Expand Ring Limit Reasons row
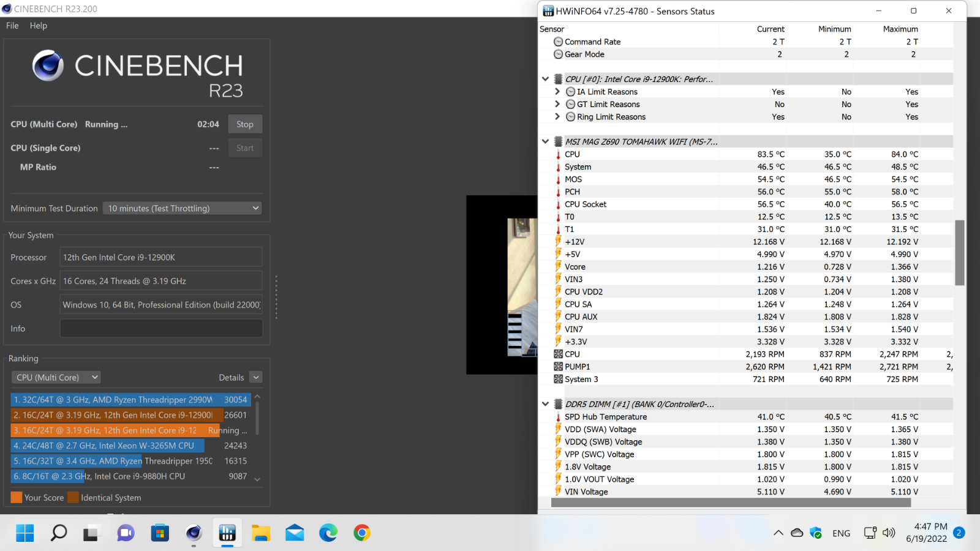Image resolution: width=980 pixels, height=551 pixels. pyautogui.click(x=557, y=117)
